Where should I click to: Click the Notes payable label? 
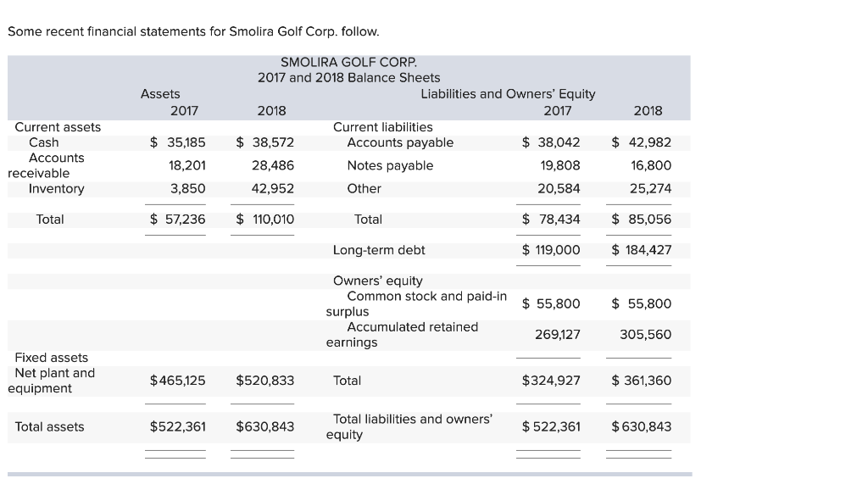point(390,165)
